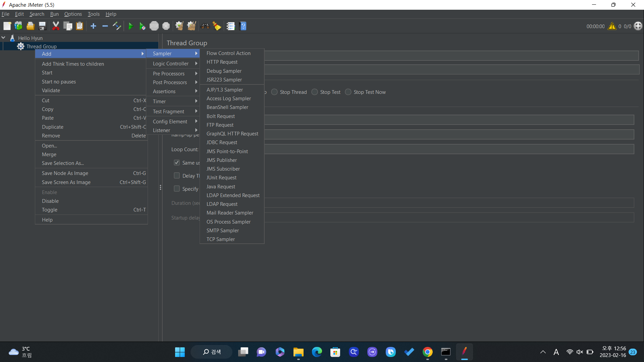This screenshot has width=644, height=362.
Task: Click Add Think Times to children
Action: pos(91,64)
